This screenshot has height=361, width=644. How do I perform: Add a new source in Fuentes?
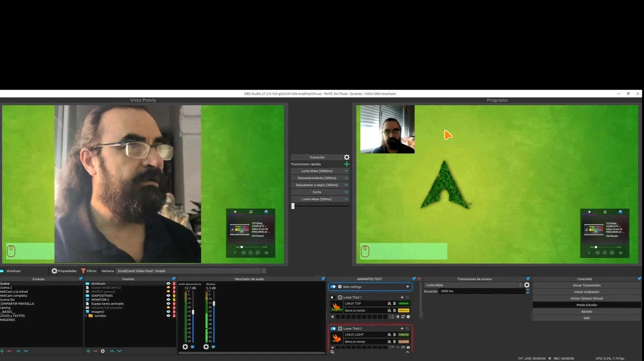[88, 351]
